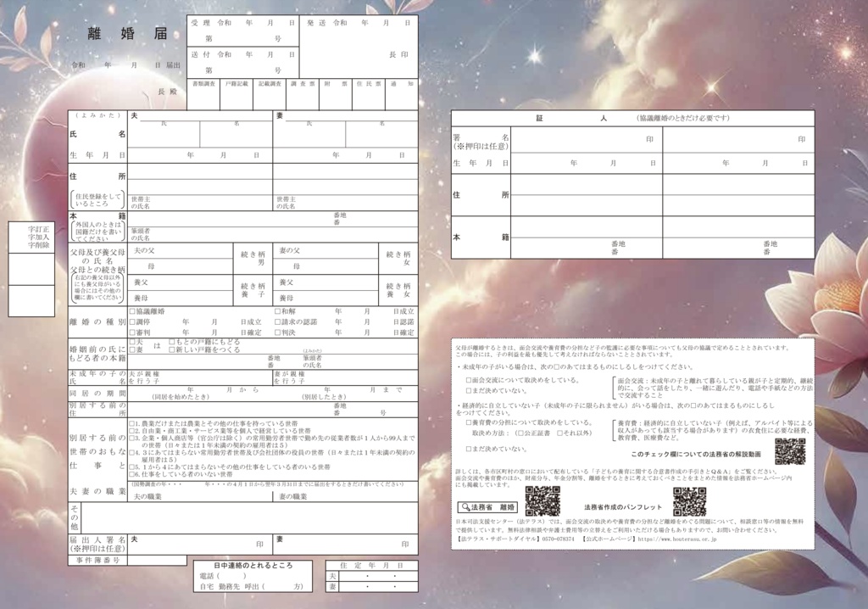
Task: Click the QR code beside 法務省の解説動画
Action: [x=790, y=450]
